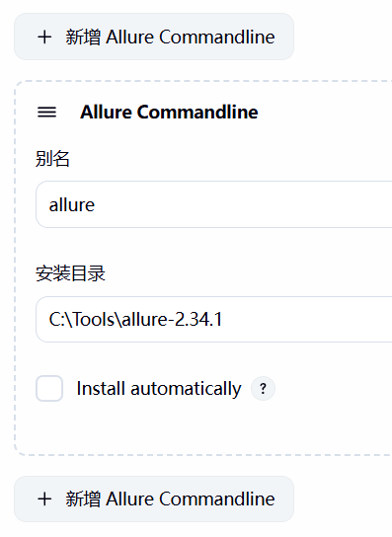The width and height of the screenshot is (392, 537).
Task: Click the blank area of the alias field after allure
Action: click(240, 204)
